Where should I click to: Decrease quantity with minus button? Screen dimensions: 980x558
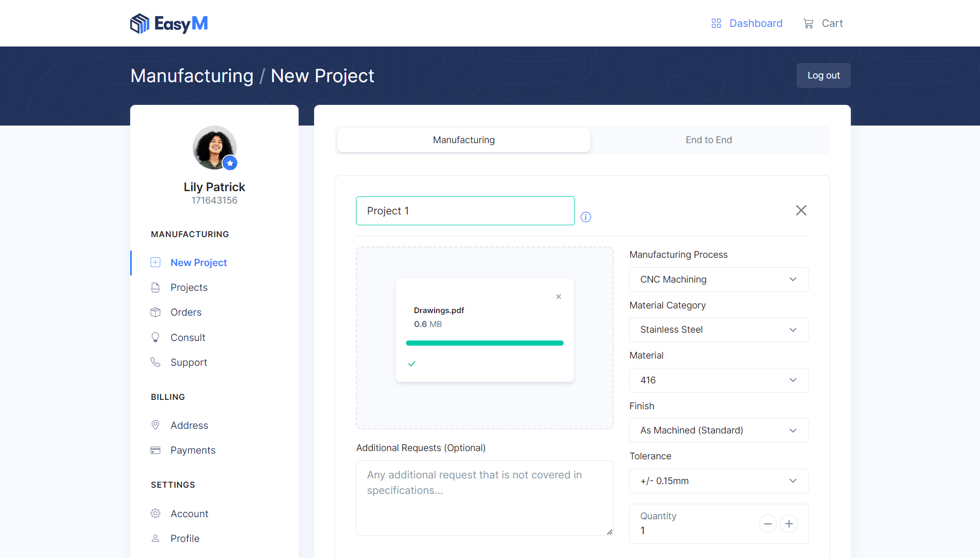tap(768, 524)
